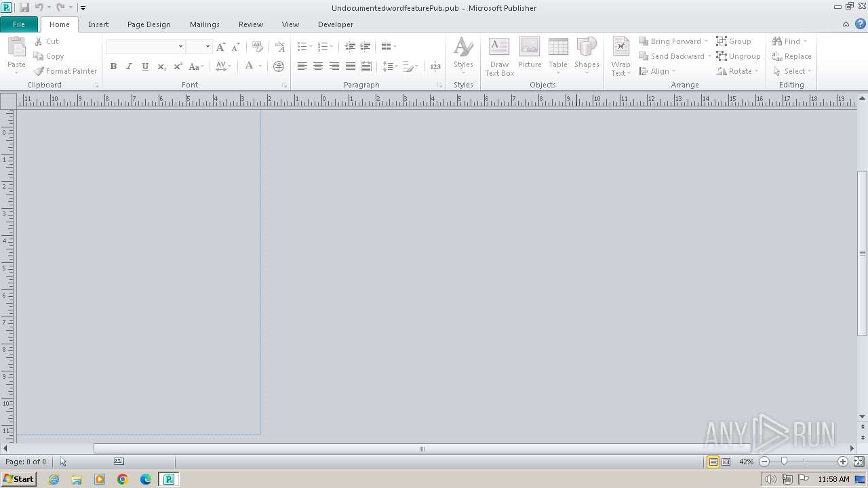Switch to Single Page view

coord(713,462)
